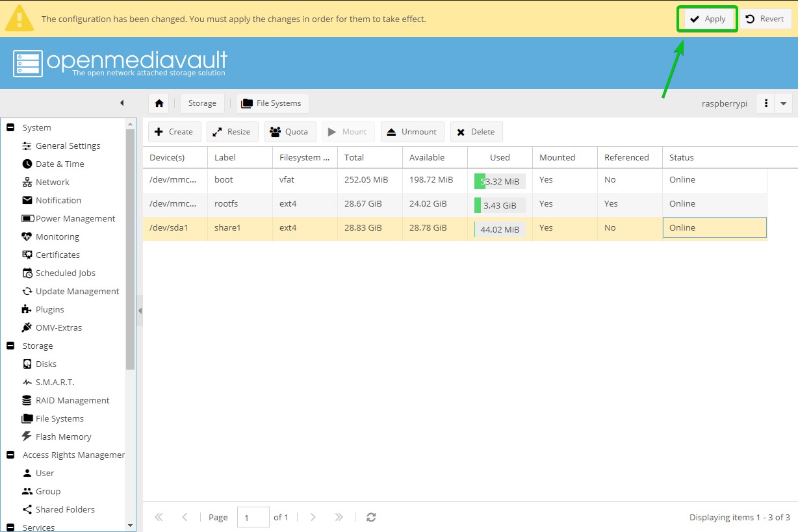
Task: Collapse Access Rights Management section
Action: click(x=10, y=455)
